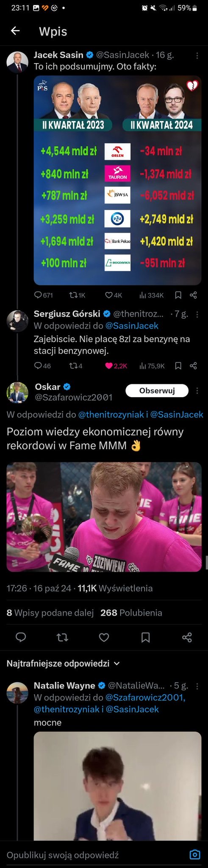Open the three-dot menu next to Obserwuj
The height and width of the screenshot is (868, 208).
(x=197, y=391)
